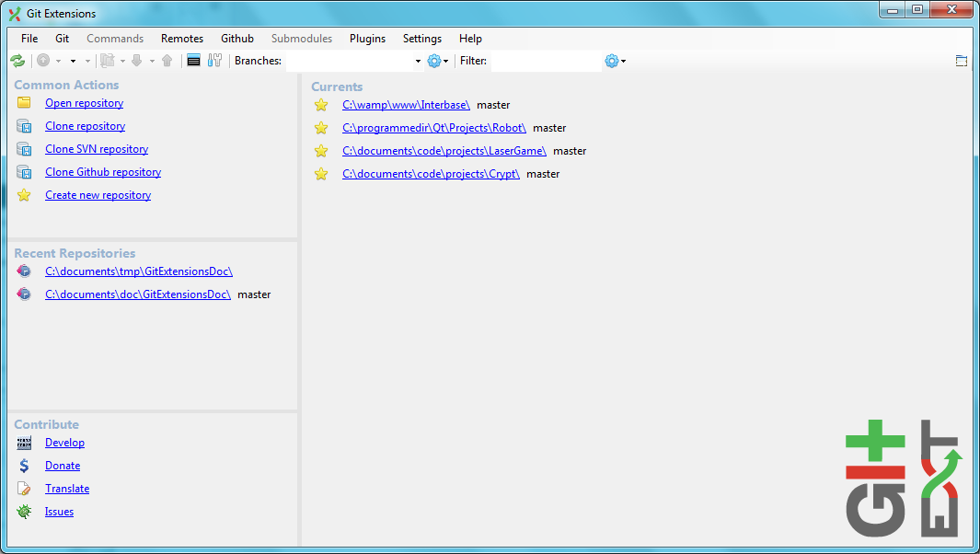The width and height of the screenshot is (980, 554).
Task: Open the Remotes menu
Action: point(182,39)
